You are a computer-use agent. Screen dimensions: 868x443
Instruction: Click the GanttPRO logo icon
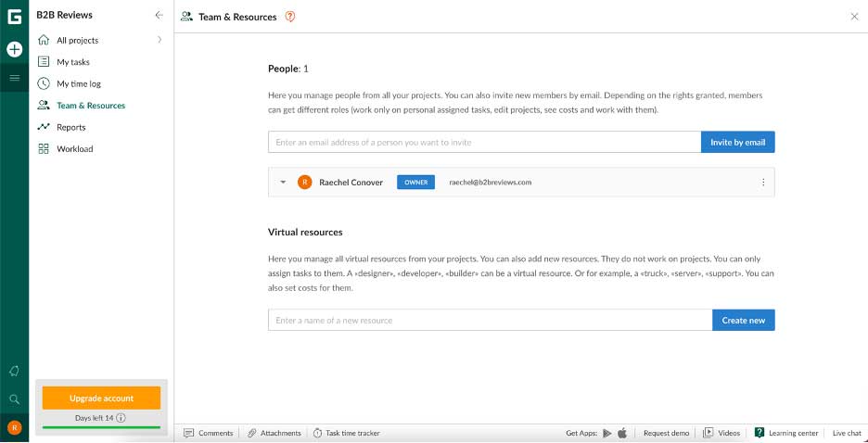click(x=15, y=17)
